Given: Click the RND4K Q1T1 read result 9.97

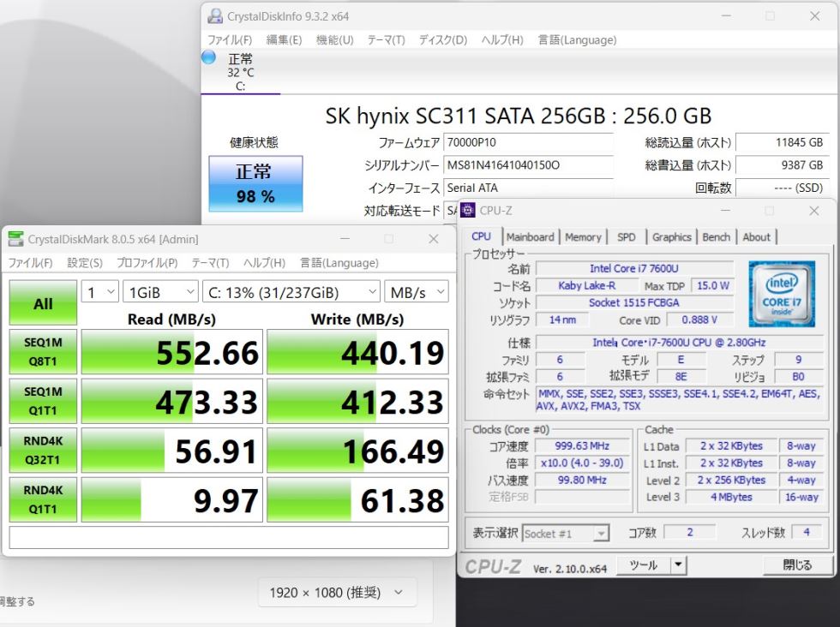Looking at the screenshot, I should pos(172,500).
